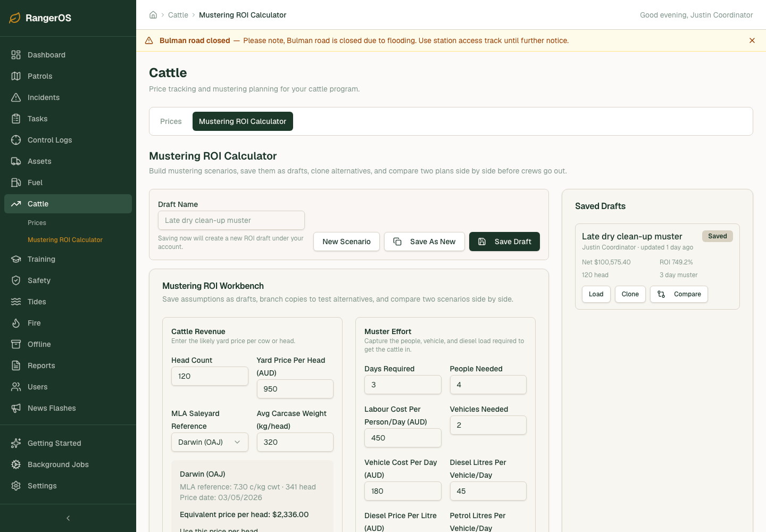The width and height of the screenshot is (766, 532).
Task: Open the Fire flame icon
Action: pos(16,323)
